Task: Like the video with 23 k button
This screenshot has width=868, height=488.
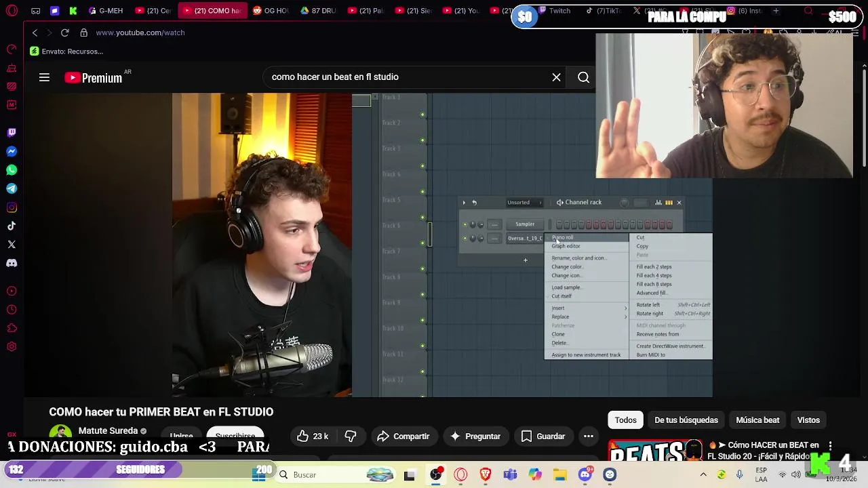Action: 313,436
